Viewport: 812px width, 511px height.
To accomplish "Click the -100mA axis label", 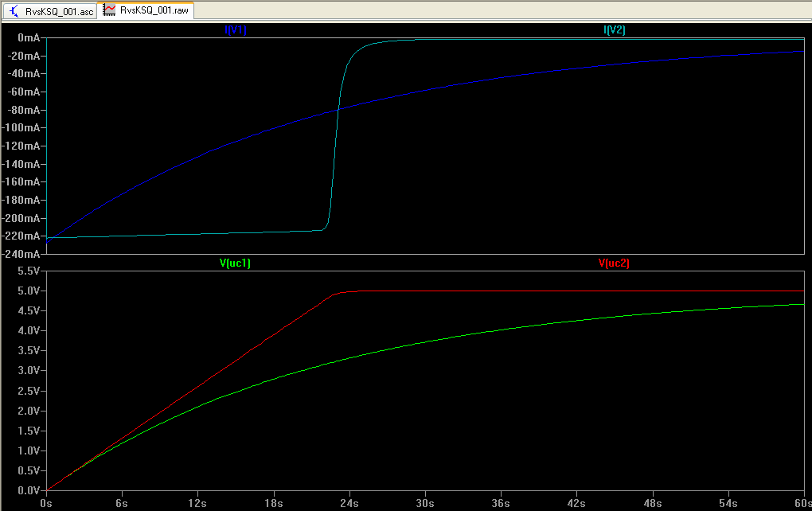I will (21, 127).
